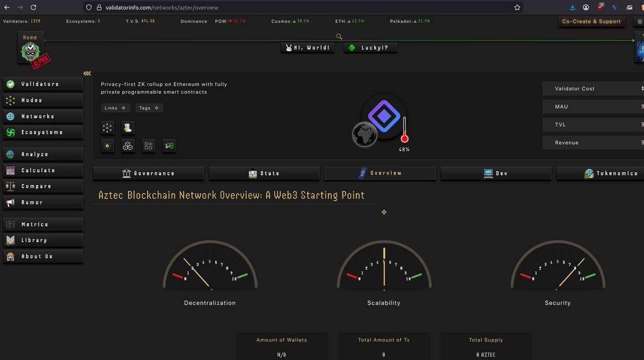The image size is (644, 360).
Task: Click the browser back arrow
Action: (8, 8)
